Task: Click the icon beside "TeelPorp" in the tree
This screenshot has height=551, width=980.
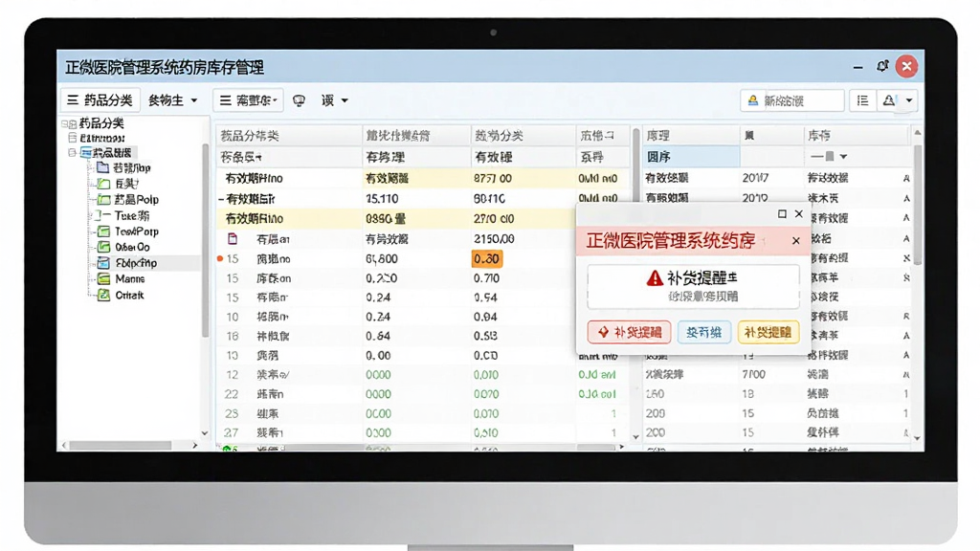Action: pyautogui.click(x=103, y=231)
